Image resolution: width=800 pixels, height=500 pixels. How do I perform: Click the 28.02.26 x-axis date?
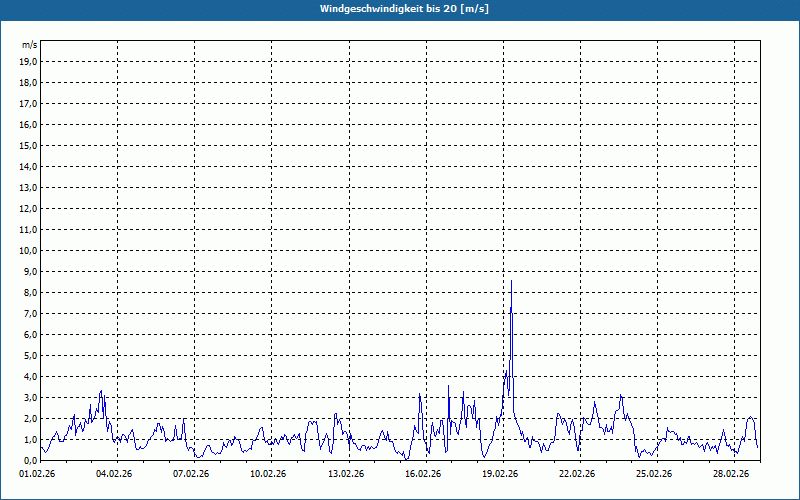731,475
